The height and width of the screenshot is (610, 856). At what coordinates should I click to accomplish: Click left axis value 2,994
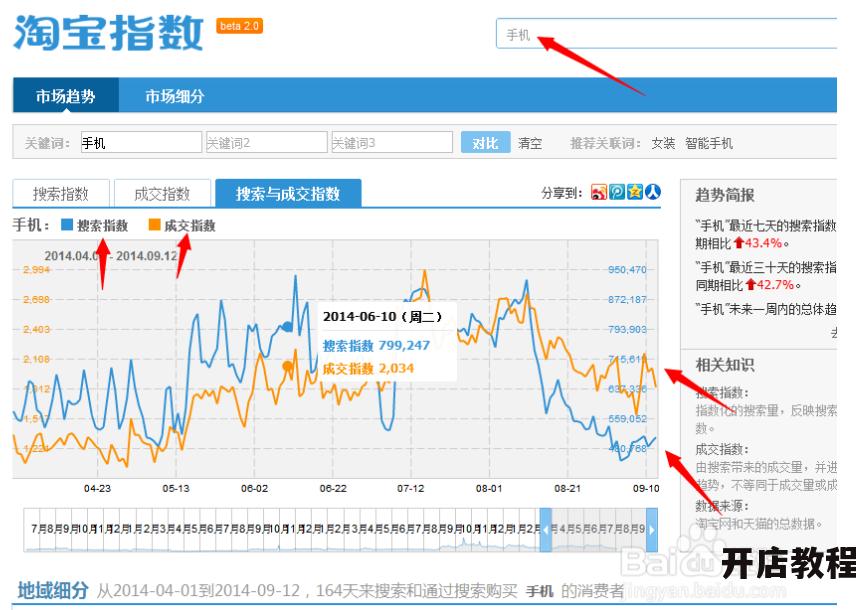[x=37, y=270]
